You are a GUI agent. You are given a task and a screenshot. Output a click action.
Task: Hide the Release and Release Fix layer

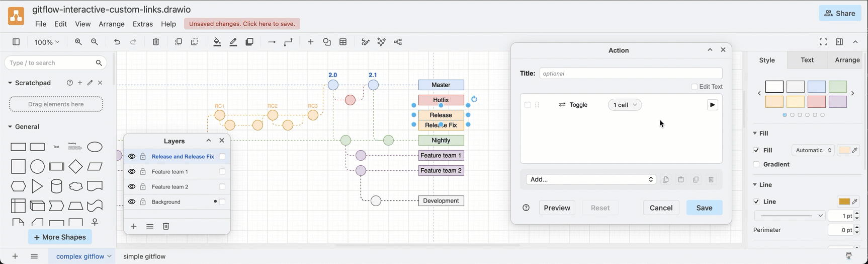click(x=132, y=157)
